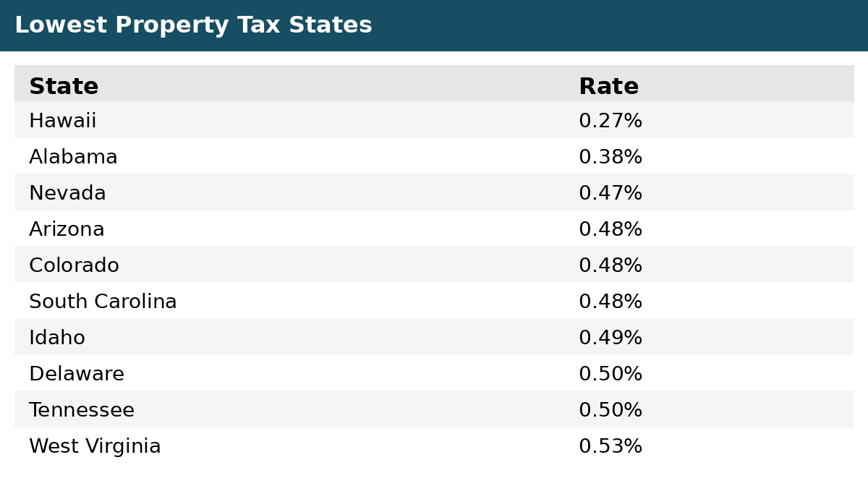The width and height of the screenshot is (868, 486).
Task: Click Nevada's 0.47% rate value
Action: pos(610,193)
